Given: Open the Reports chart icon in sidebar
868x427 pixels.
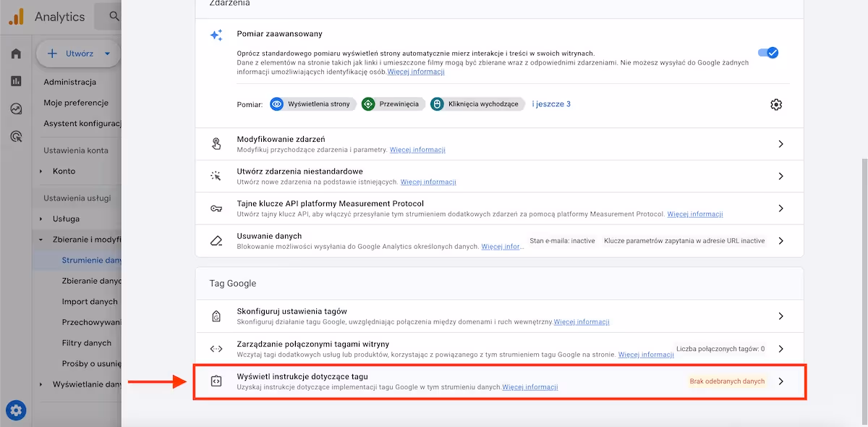Looking at the screenshot, I should point(16,81).
